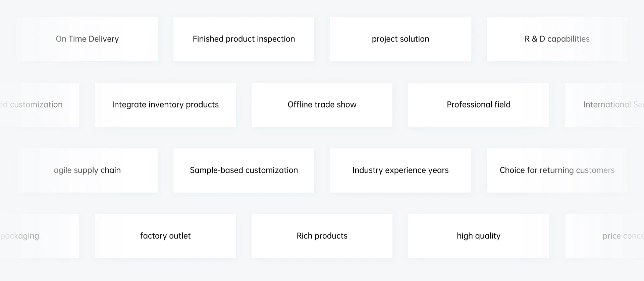Select the high quality card
Screen dimensions: 644x281
click(479, 236)
